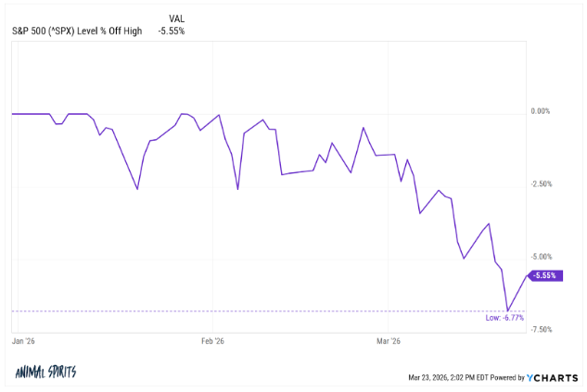The image size is (587, 392).
Task: Click the Powered by text
Action: click(506, 378)
